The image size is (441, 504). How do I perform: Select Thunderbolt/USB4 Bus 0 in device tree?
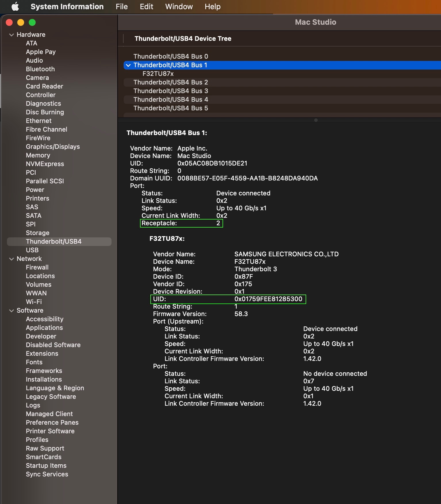click(x=170, y=56)
